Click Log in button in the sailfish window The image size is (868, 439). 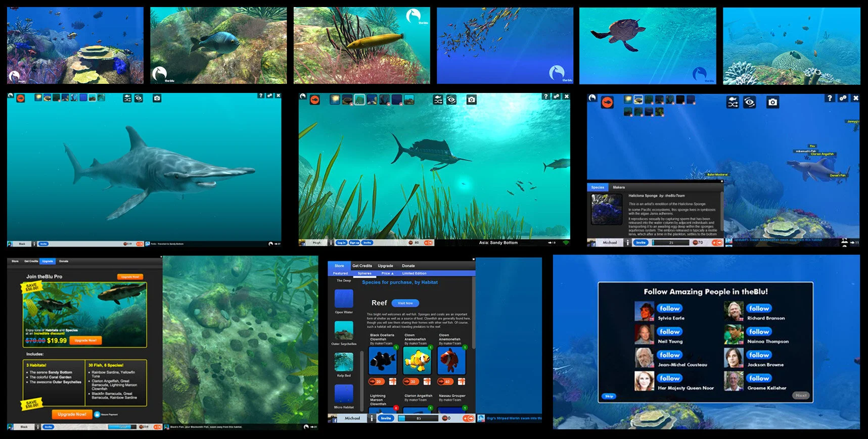(342, 242)
